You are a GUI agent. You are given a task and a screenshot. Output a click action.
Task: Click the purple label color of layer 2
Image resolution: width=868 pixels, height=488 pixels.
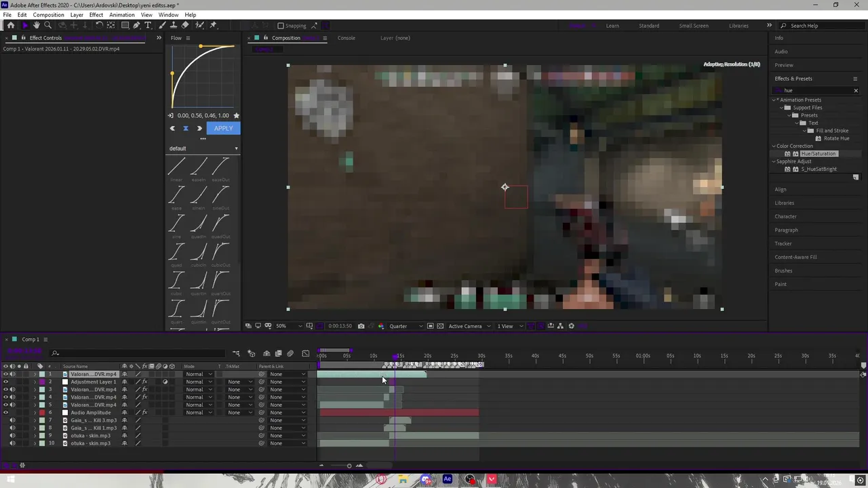[41, 382]
